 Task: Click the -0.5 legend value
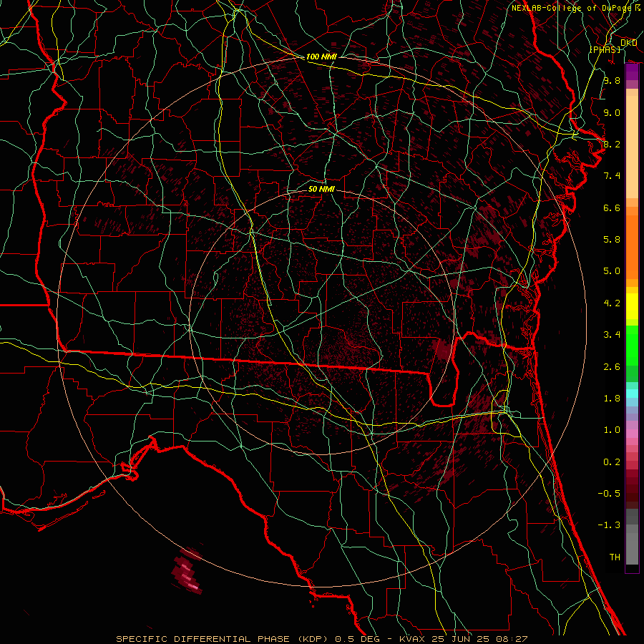[x=609, y=494]
